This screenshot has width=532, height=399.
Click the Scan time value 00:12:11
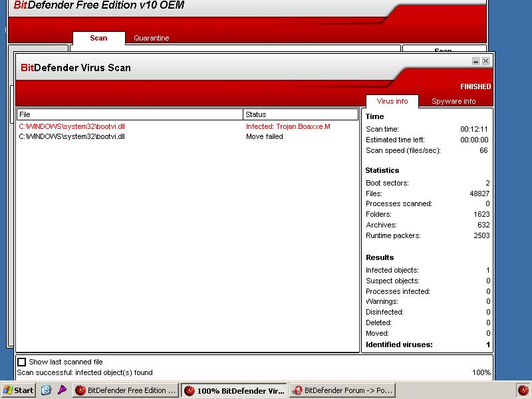pyautogui.click(x=473, y=129)
